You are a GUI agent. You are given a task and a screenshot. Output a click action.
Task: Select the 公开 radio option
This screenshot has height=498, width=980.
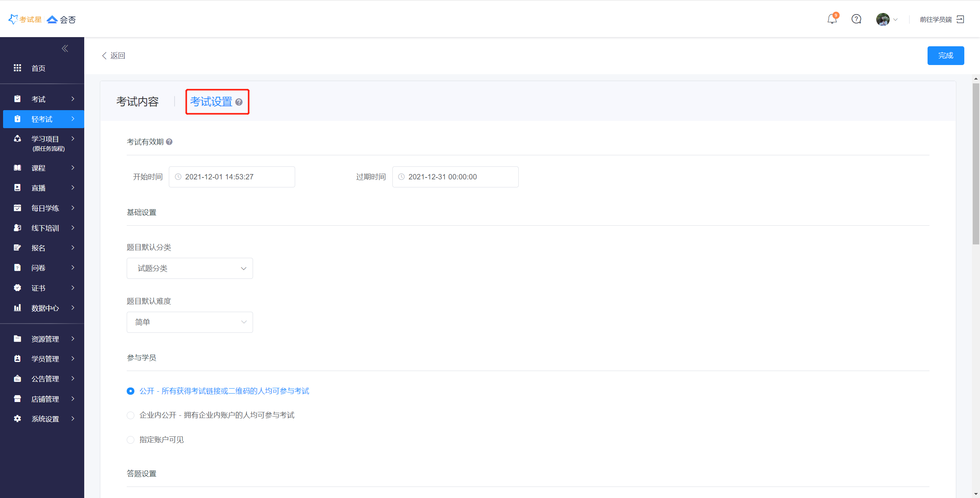(131, 391)
